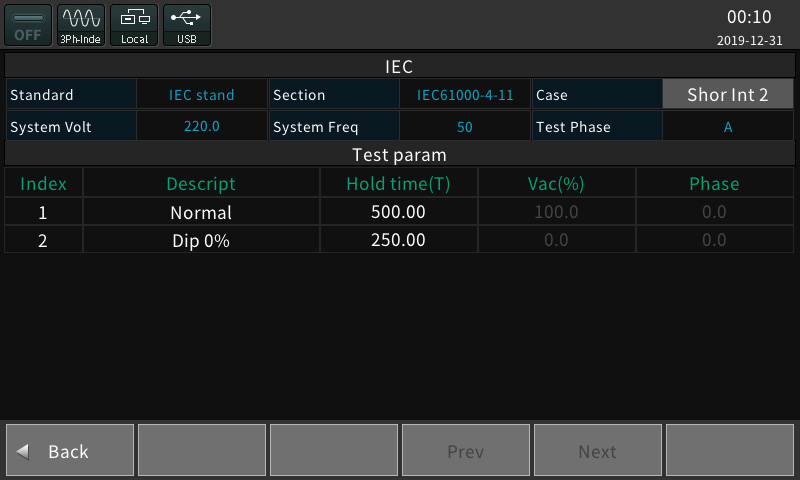Open the Section IEC61000-4-11 selector

click(465, 94)
